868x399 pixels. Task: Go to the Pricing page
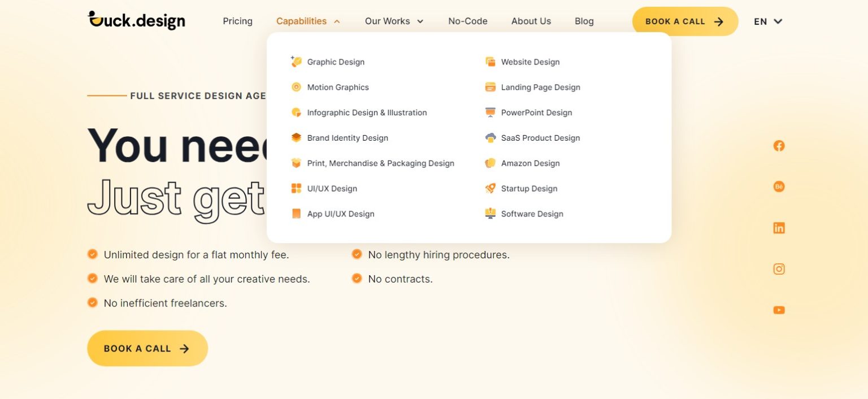coord(237,21)
